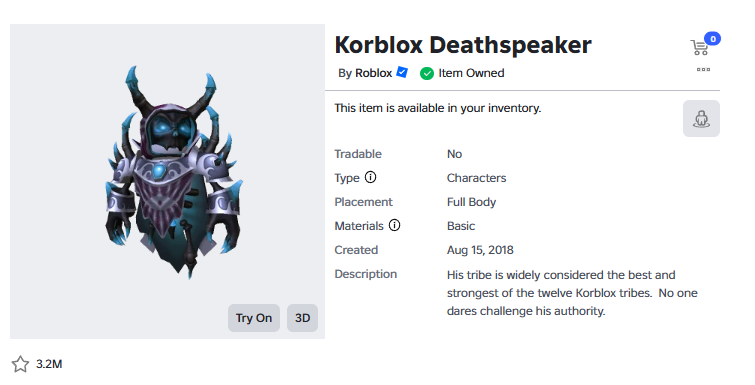Click the Try On button
The height and width of the screenshot is (385, 755).
[254, 318]
